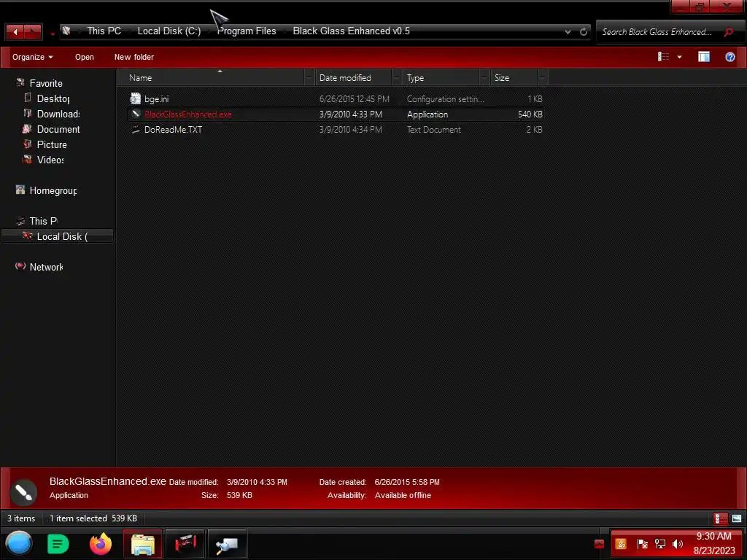Click the Local Disk (C:) breadcrumb
This screenshot has height=560, width=747.
point(169,31)
